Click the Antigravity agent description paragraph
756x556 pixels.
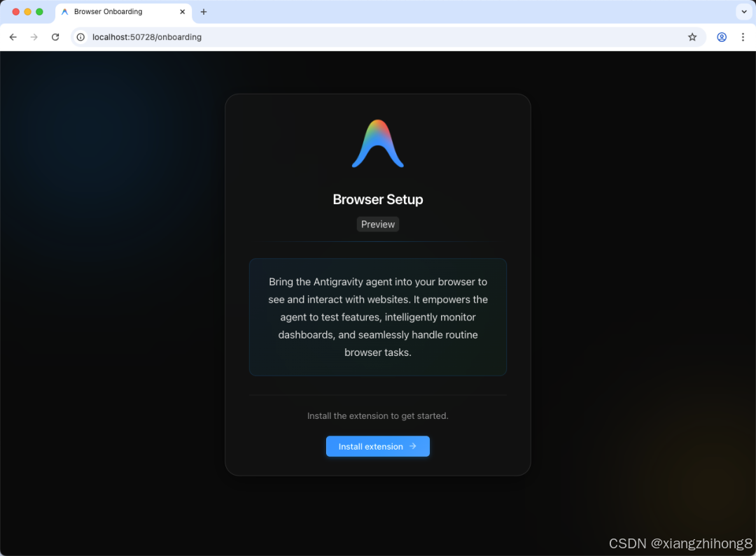click(x=378, y=317)
